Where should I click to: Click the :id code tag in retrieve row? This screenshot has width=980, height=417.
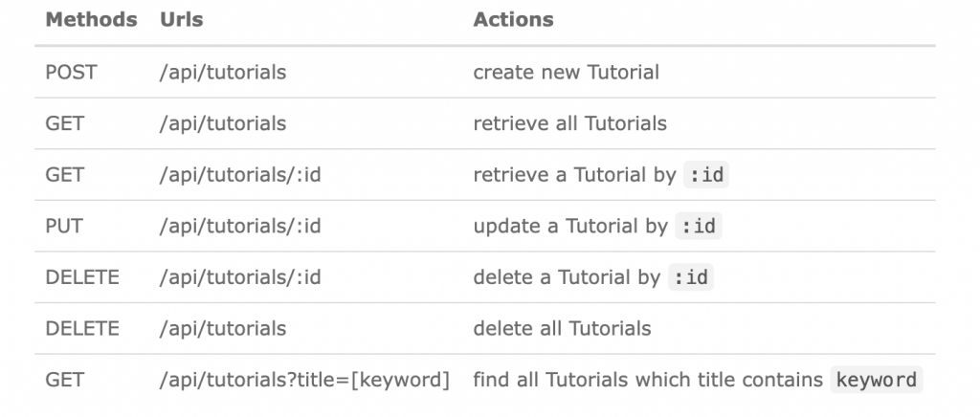(x=706, y=175)
